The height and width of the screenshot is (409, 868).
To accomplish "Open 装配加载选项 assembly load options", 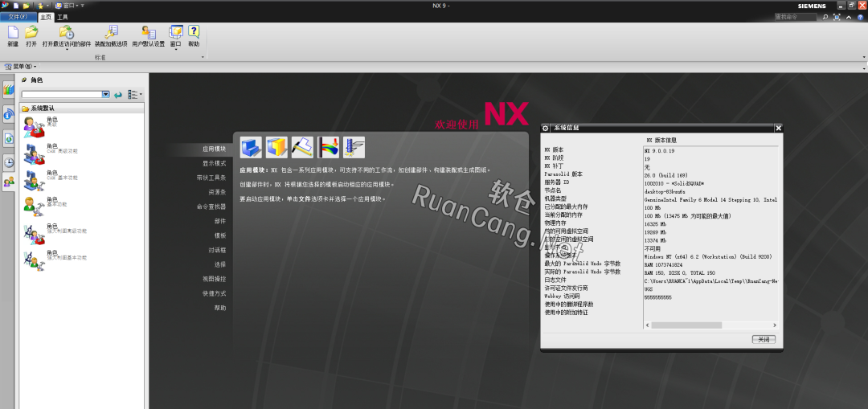I will (111, 32).
